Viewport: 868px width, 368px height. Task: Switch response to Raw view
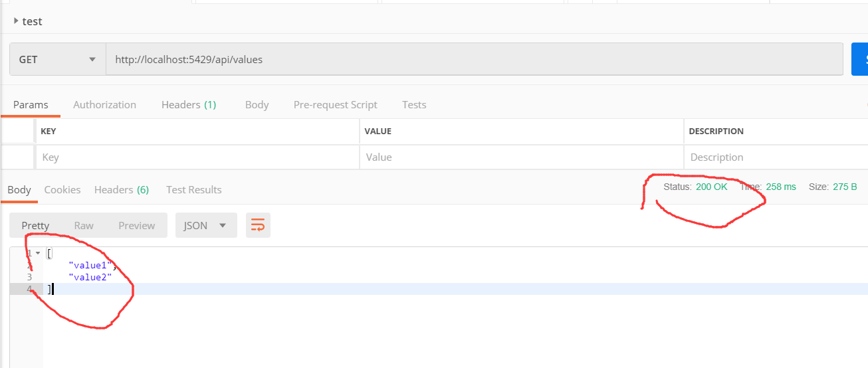pyautogui.click(x=84, y=225)
